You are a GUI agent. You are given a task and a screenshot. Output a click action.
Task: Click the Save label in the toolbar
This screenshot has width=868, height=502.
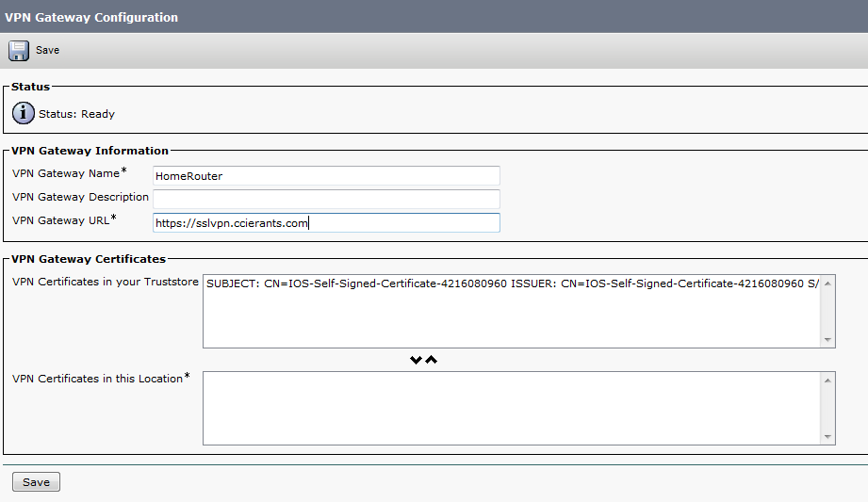(48, 50)
